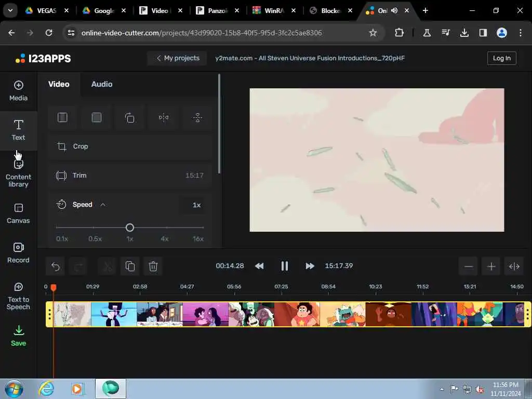Click the project title text
The image size is (532, 399).
[310, 58]
